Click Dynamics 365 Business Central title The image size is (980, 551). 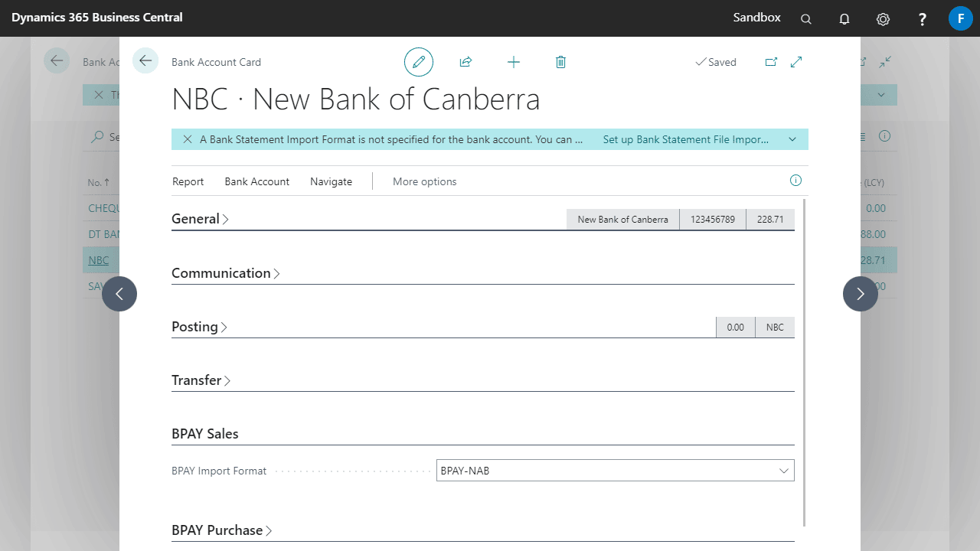97,18
